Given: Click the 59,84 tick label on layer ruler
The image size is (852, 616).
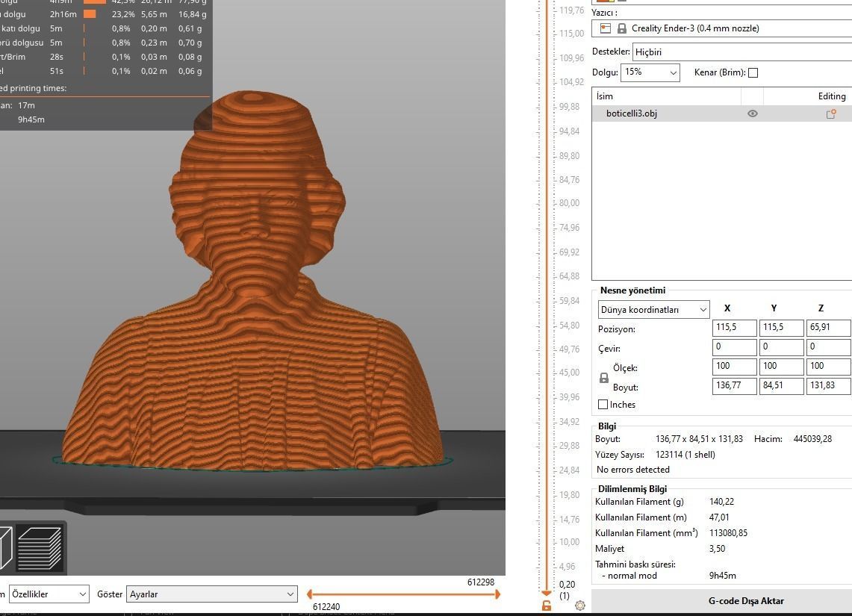Looking at the screenshot, I should [x=570, y=300].
